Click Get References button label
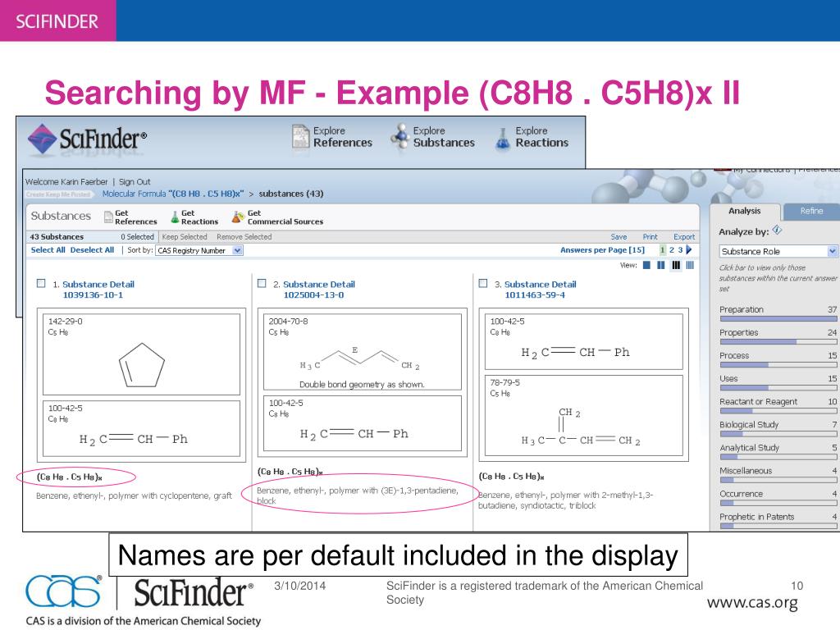Viewport: 840px width, 630px height. coord(136,217)
